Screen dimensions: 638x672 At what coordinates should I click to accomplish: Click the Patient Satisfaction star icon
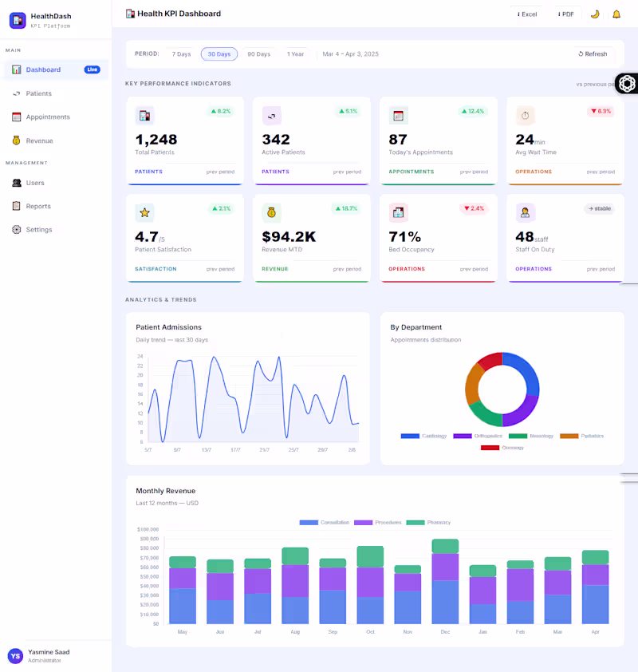(144, 212)
